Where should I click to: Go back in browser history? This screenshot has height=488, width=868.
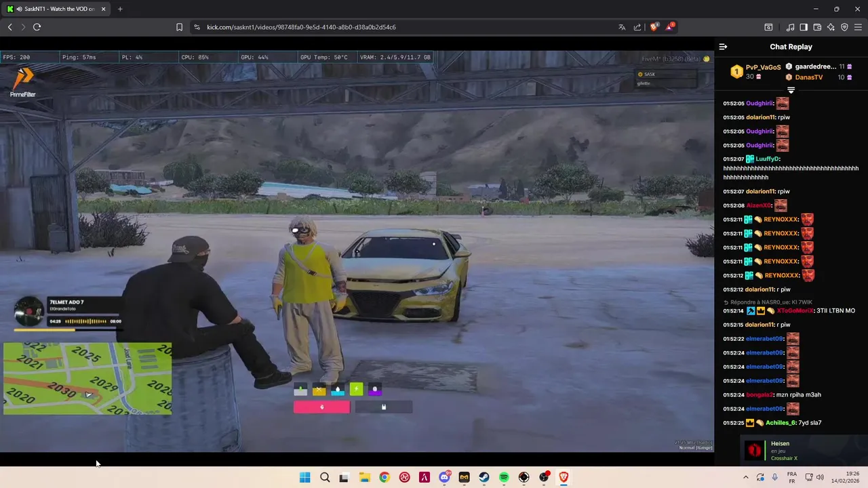point(9,27)
